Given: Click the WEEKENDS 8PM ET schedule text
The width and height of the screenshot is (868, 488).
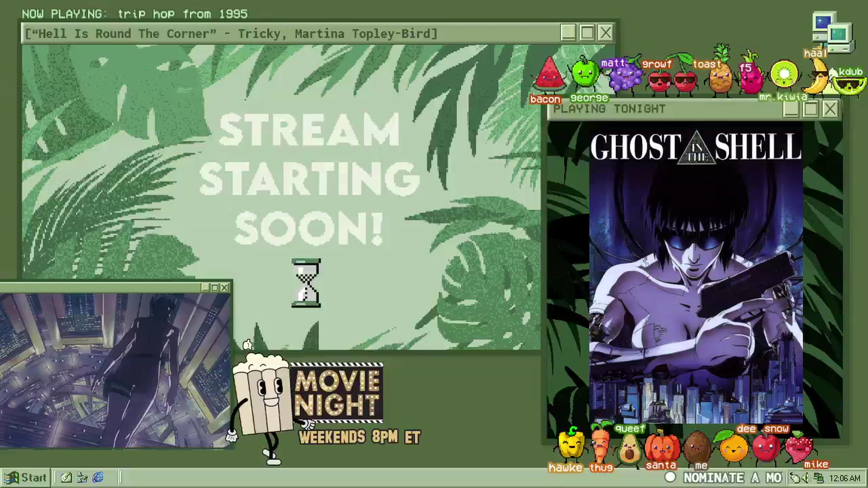Looking at the screenshot, I should (360, 437).
